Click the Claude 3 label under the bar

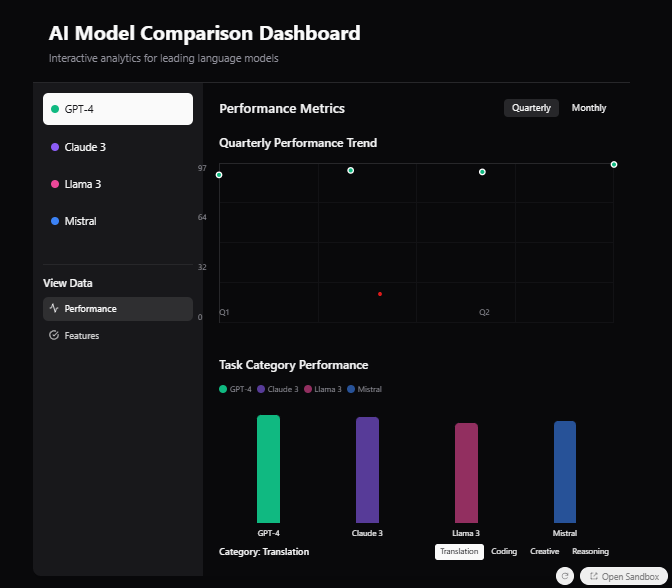pyautogui.click(x=367, y=533)
